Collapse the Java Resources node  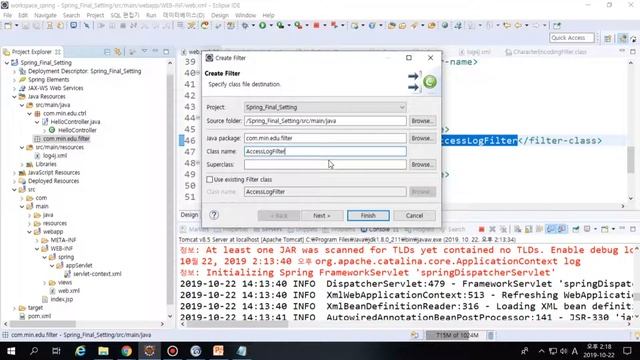15,97
